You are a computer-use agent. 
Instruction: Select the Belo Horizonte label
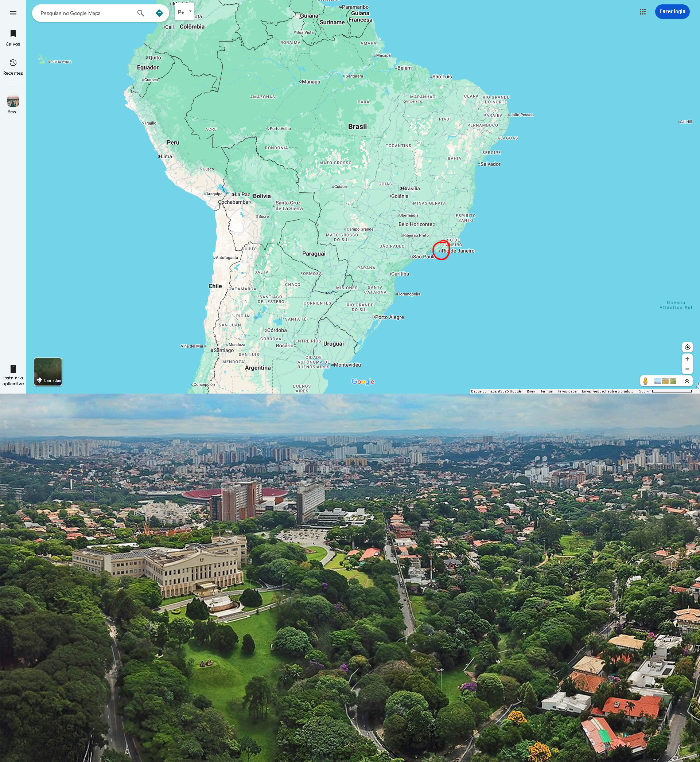pos(416,224)
